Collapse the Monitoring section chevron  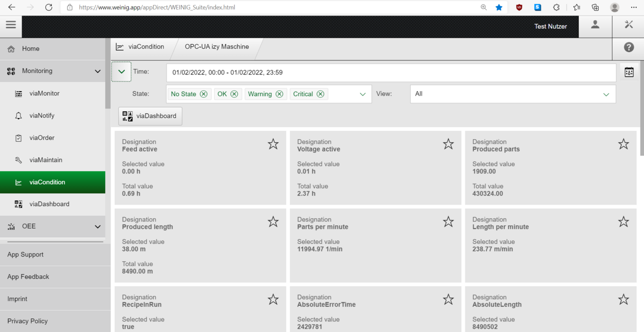(98, 71)
